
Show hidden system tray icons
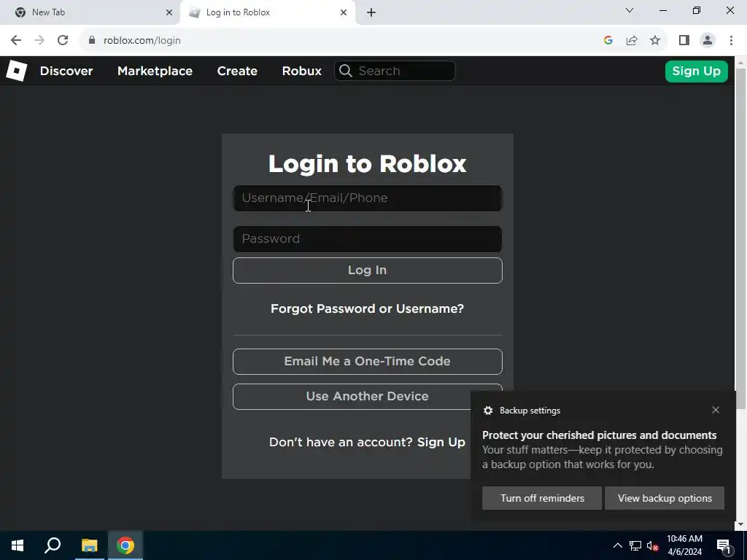coord(617,545)
